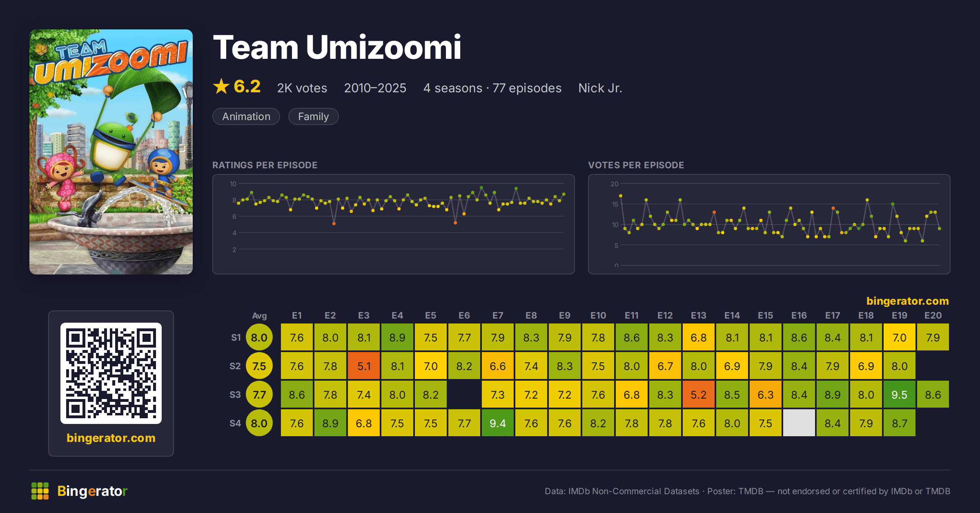
Task: Select the S2 E3 cell rated 5.1
Action: pyautogui.click(x=364, y=366)
